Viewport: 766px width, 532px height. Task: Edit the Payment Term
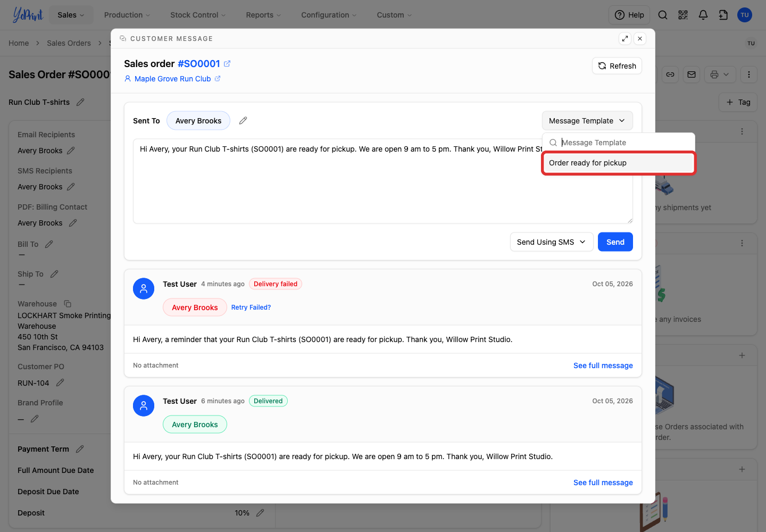click(80, 449)
